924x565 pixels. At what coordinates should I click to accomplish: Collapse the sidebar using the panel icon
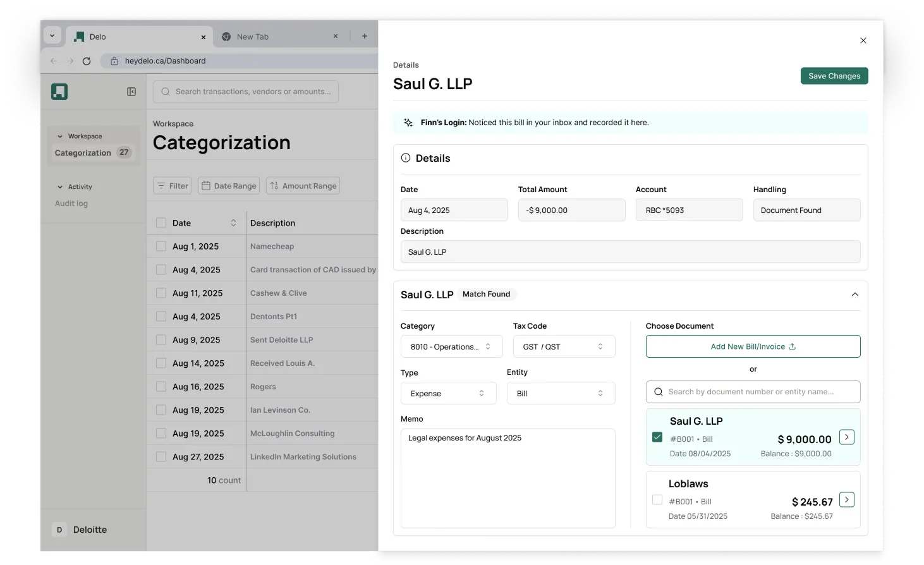131,91
